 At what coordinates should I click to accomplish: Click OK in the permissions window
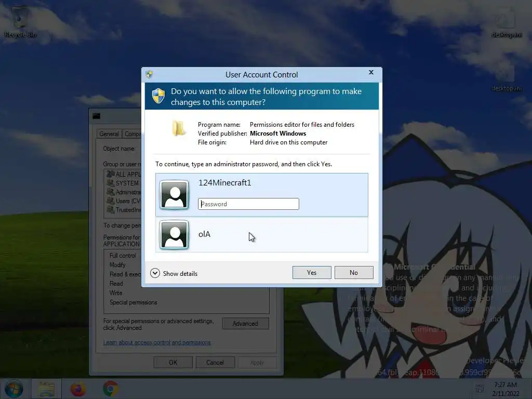point(173,362)
